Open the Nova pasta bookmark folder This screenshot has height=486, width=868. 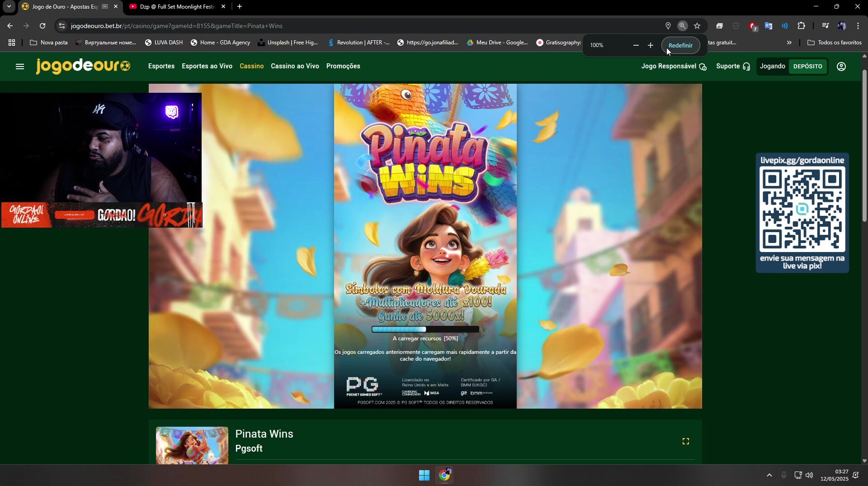pos(49,43)
